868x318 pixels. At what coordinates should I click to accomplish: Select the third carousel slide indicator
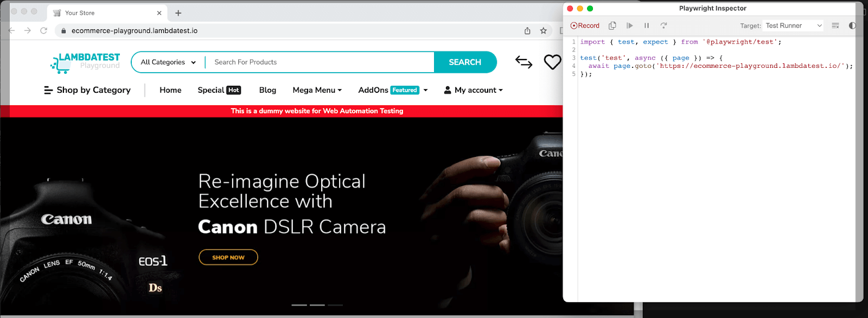(335, 305)
